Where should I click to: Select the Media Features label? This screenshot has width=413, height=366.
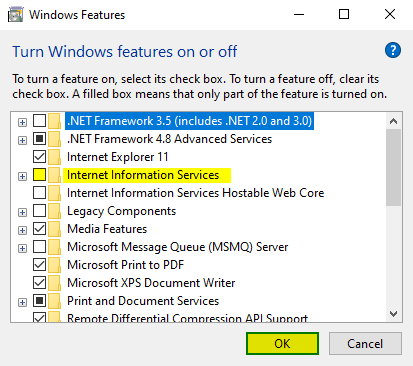tap(107, 229)
